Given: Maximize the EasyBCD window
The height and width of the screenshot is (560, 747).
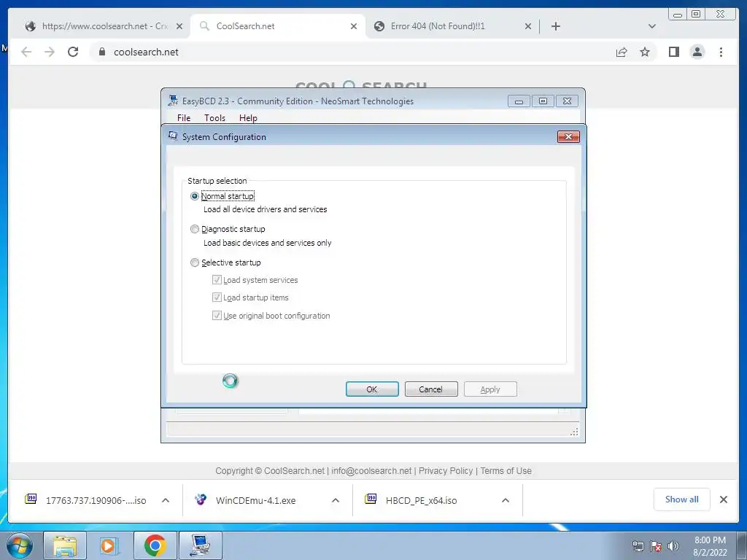Looking at the screenshot, I should pos(543,101).
